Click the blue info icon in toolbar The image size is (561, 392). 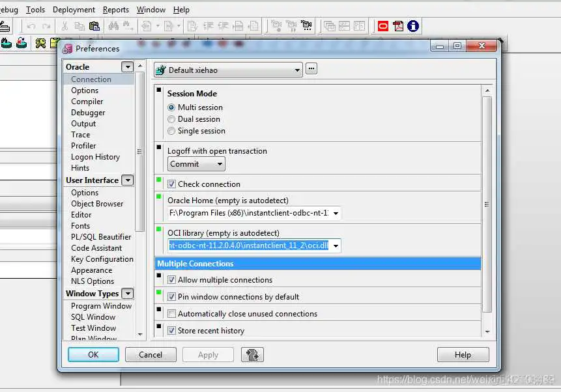pos(412,26)
